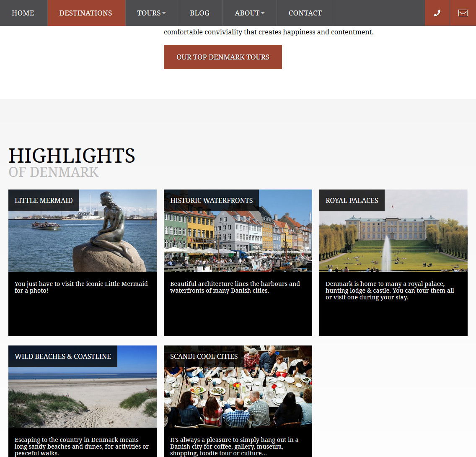Open the Little Mermaid statue photo

point(83,231)
